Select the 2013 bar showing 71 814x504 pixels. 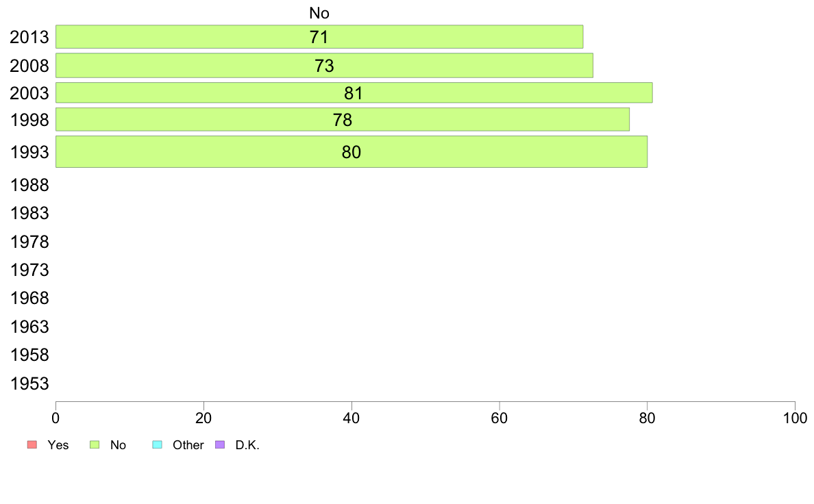(x=319, y=37)
